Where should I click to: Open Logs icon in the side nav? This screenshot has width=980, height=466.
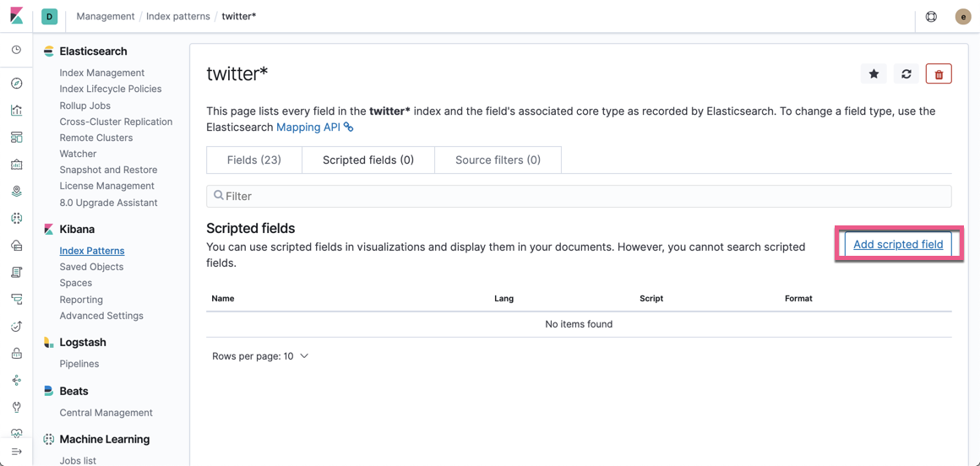tap(17, 273)
